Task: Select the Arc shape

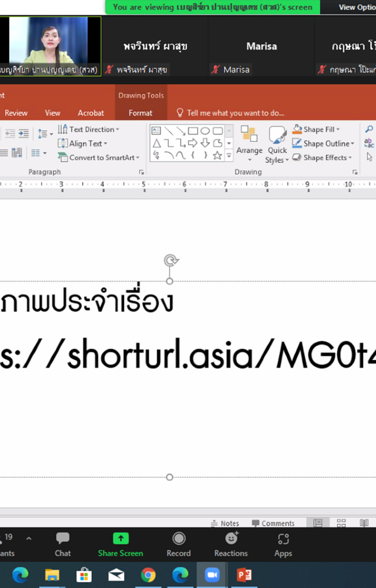Action: pyautogui.click(x=168, y=155)
